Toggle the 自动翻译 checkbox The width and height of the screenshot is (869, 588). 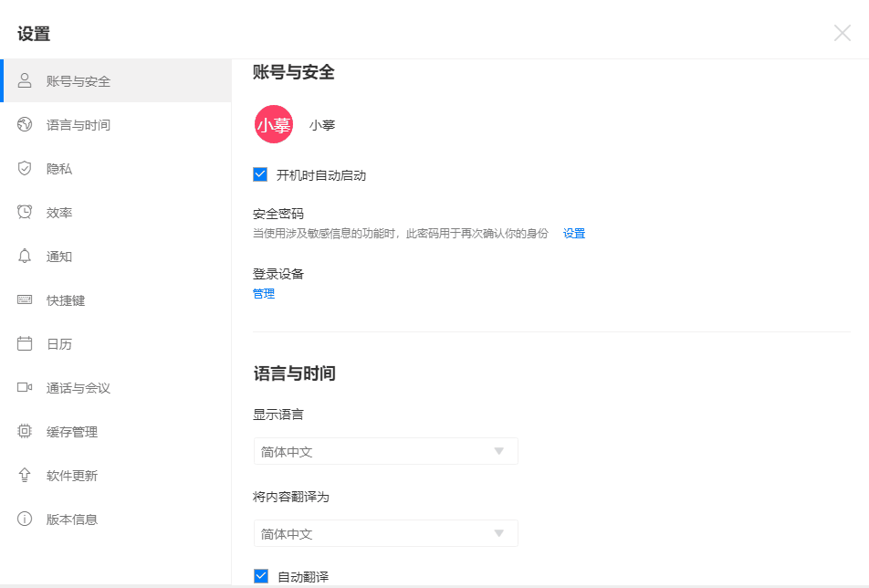(260, 576)
